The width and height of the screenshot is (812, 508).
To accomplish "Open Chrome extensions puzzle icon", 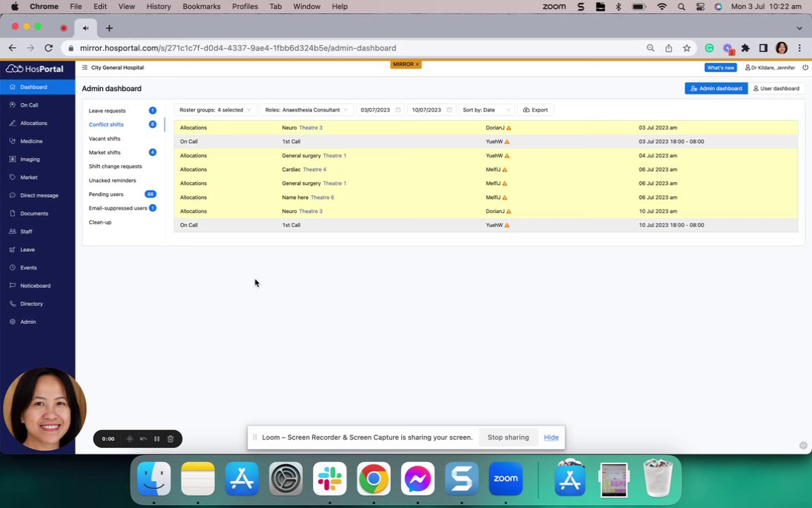I will (745, 48).
